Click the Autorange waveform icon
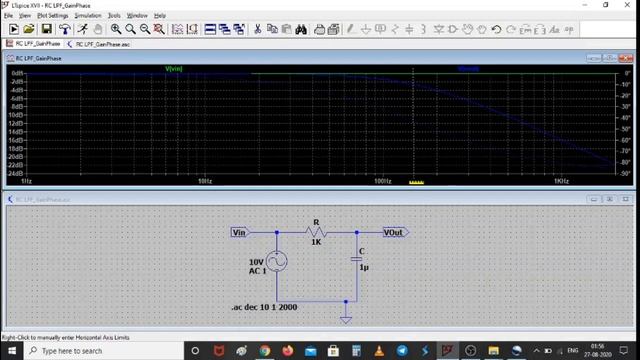This screenshot has height=360, width=640. pyautogui.click(x=177, y=29)
